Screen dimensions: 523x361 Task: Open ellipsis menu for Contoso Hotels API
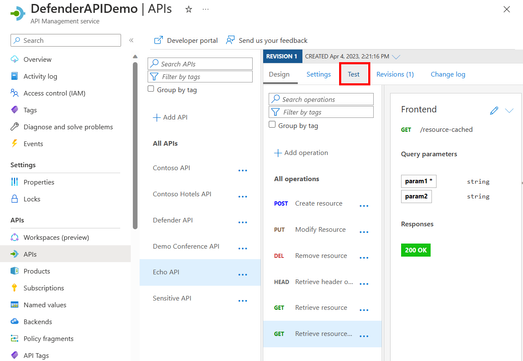(243, 196)
